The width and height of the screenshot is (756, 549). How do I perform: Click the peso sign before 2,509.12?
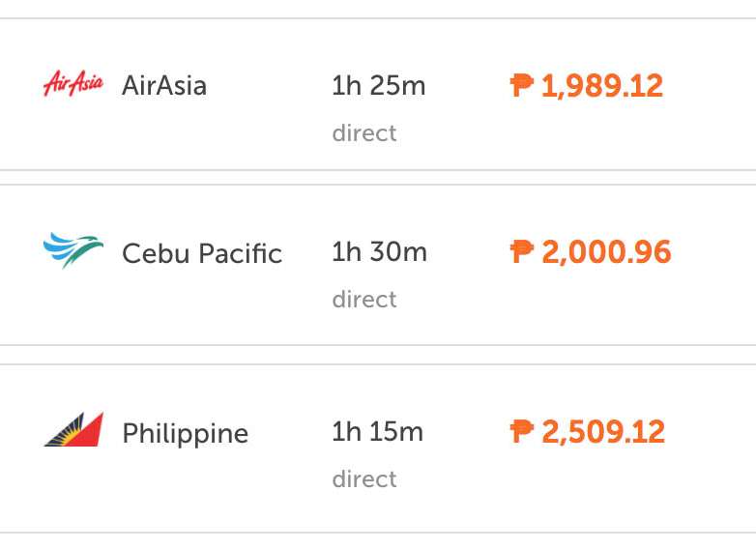[x=522, y=431]
